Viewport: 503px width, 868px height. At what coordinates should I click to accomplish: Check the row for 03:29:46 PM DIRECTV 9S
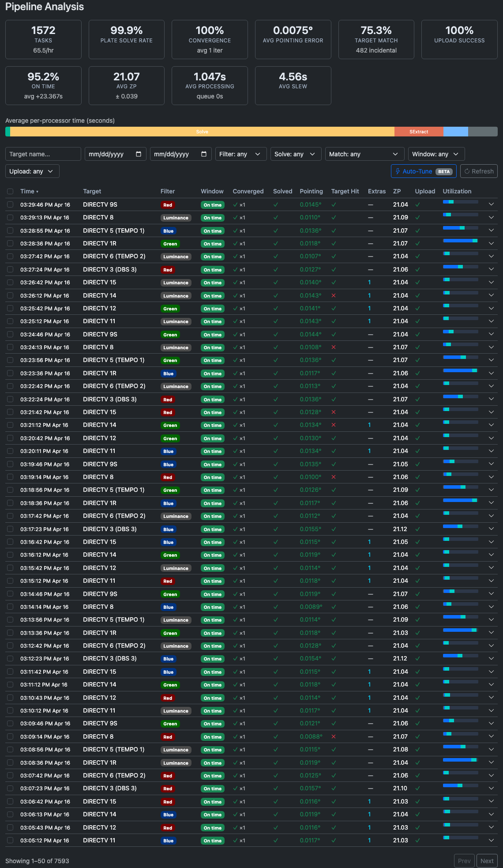(x=10, y=205)
